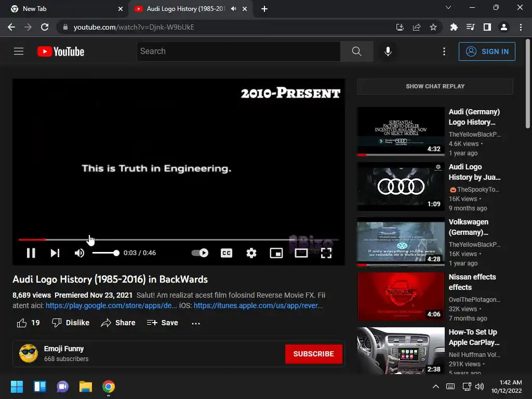532x399 pixels.
Task: Open YouTube settings three-dot menu
Action: click(x=444, y=51)
